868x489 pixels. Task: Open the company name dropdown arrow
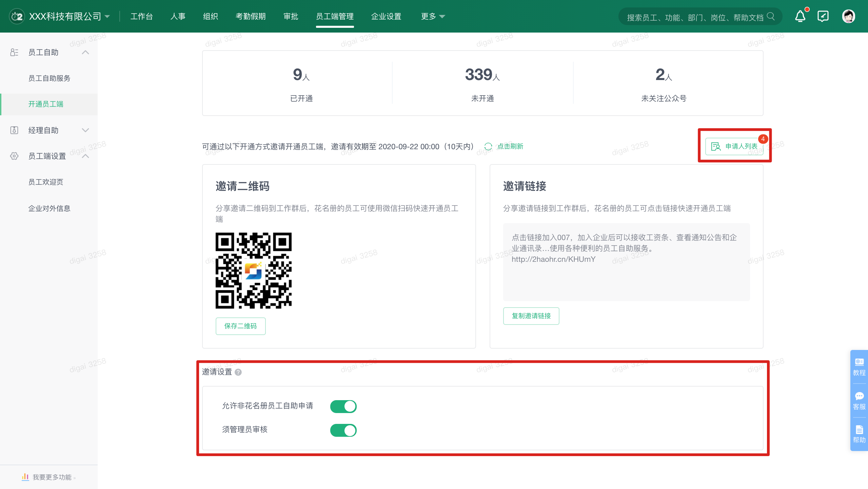coord(107,17)
